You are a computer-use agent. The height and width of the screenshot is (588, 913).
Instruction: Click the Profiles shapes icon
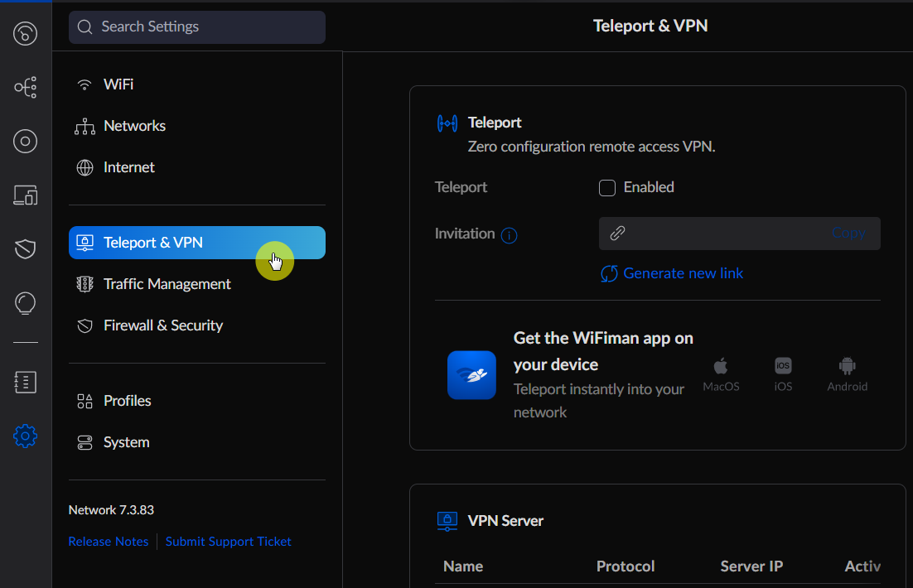[x=85, y=401]
